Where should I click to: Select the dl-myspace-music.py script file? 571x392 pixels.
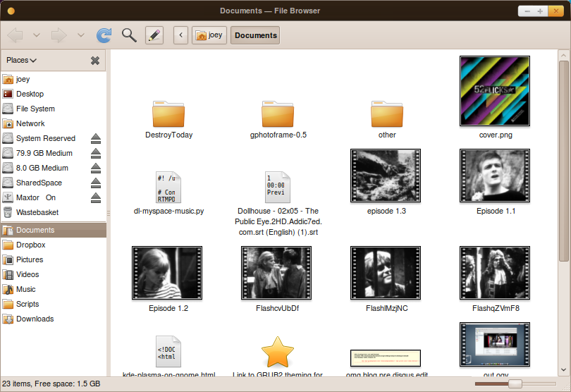168,188
